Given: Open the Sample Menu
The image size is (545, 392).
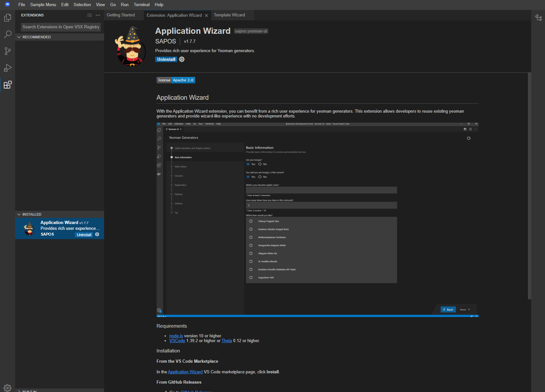Looking at the screenshot, I should click(x=43, y=5).
